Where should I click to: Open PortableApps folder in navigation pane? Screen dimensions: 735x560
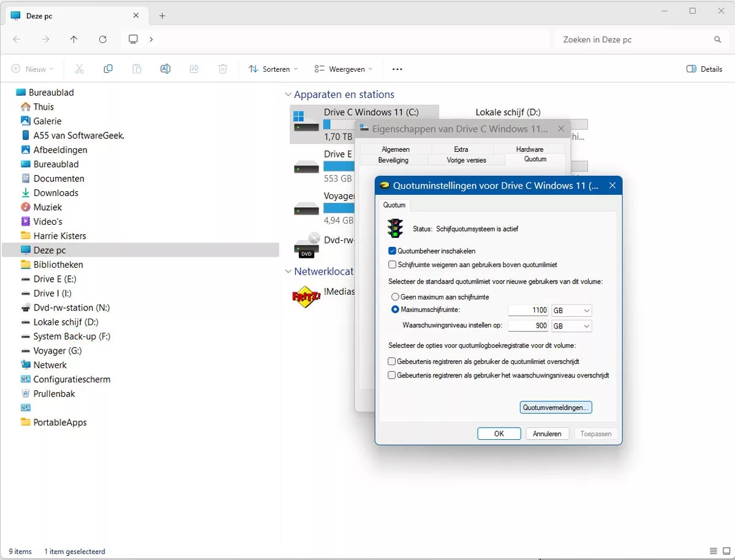pyautogui.click(x=53, y=422)
